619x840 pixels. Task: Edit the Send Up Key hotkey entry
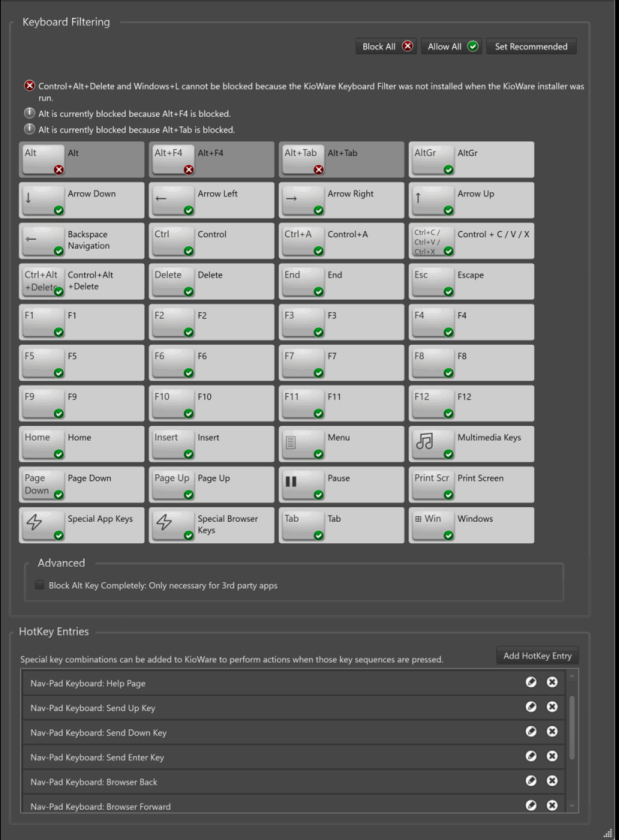(x=531, y=707)
